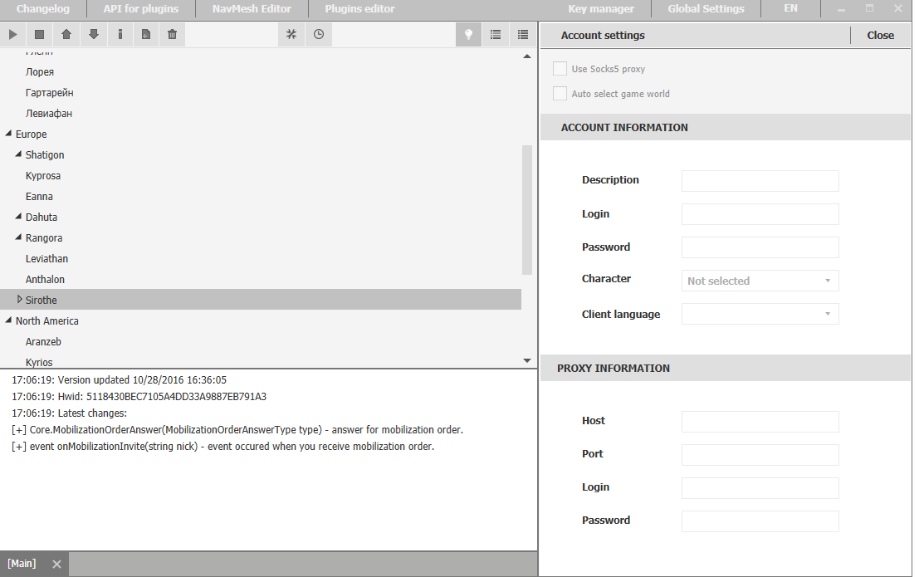Open the Character dropdown
Image resolution: width=924 pixels, height=577 pixels.
click(760, 281)
